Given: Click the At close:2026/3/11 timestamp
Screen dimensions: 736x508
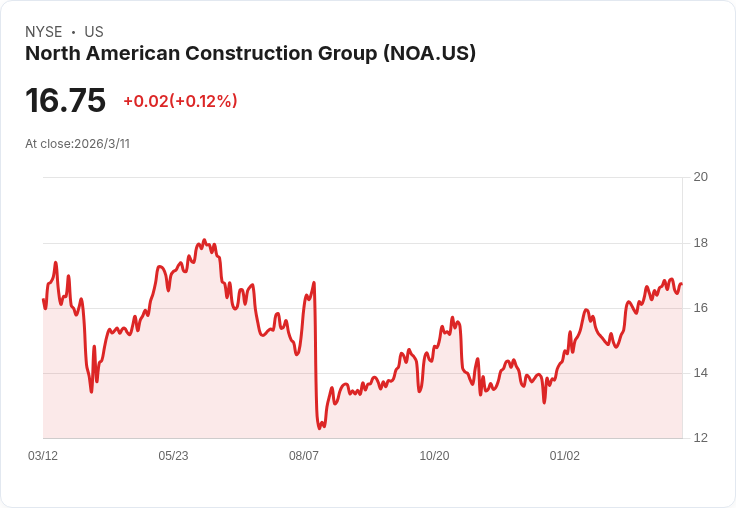Looking at the screenshot, I should point(77,144).
